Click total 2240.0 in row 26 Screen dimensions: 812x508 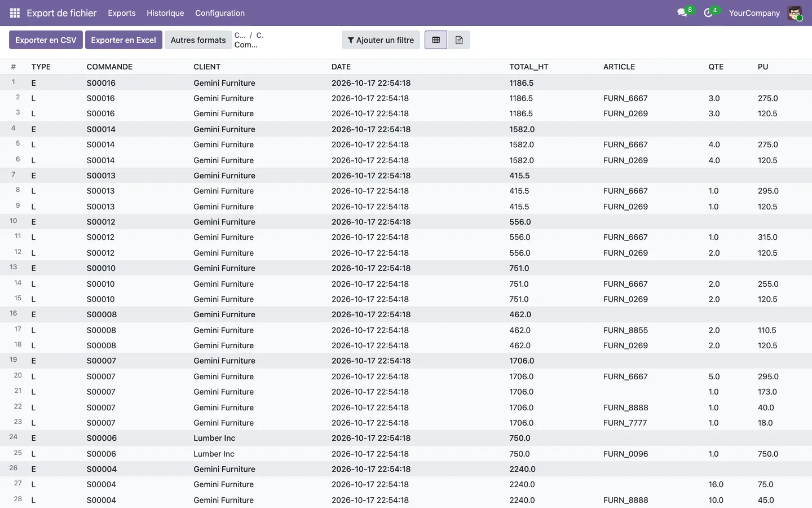(x=522, y=469)
